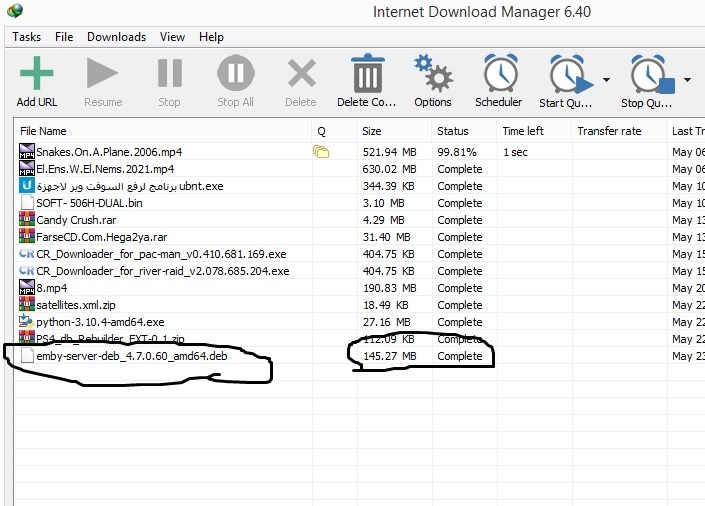Click the Delete X toolbar icon
This screenshot has width=705, height=506.
click(x=301, y=75)
